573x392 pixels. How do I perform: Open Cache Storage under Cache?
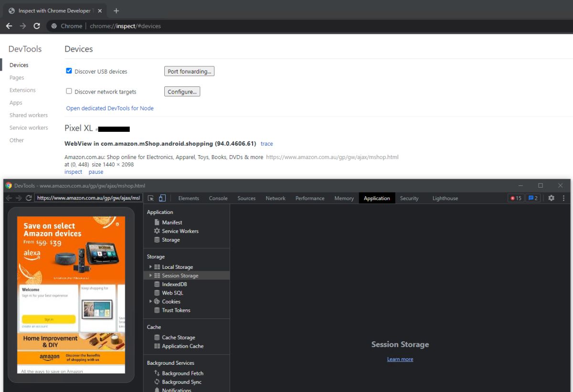[x=178, y=338]
